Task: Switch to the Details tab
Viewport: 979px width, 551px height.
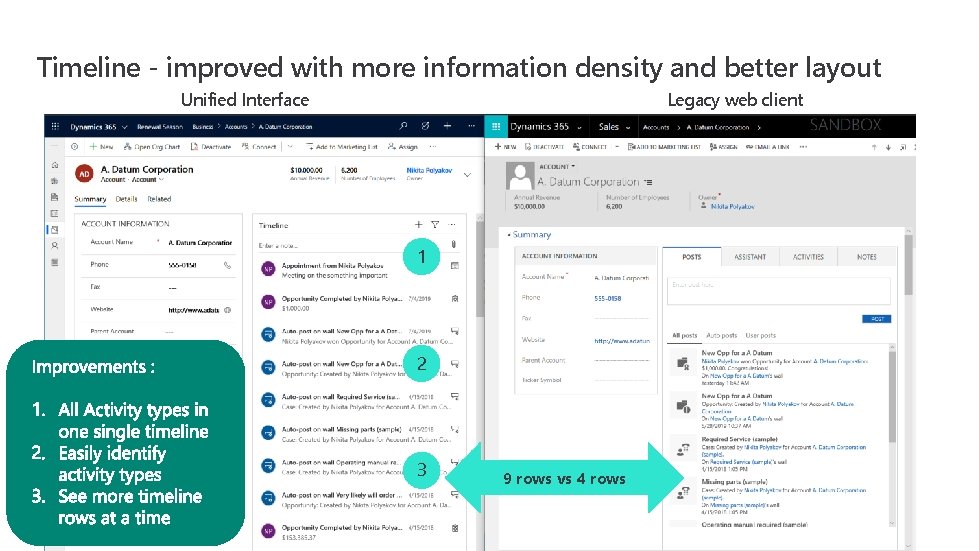Action: click(x=126, y=199)
